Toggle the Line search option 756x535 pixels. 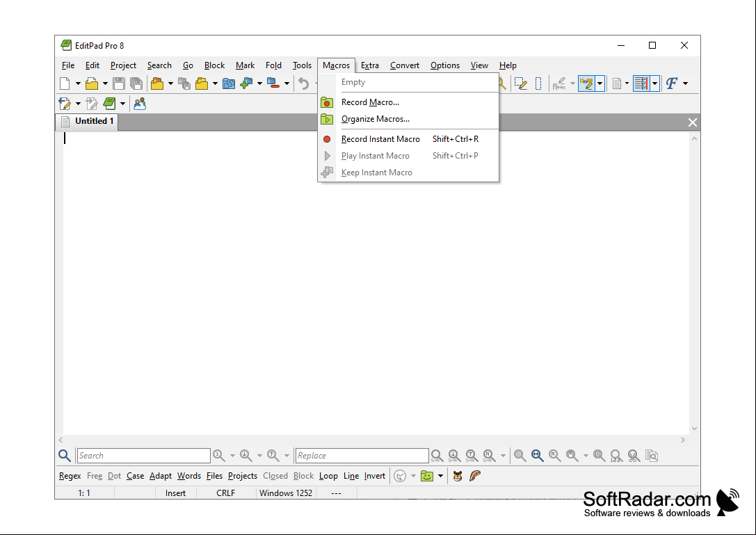coord(351,476)
